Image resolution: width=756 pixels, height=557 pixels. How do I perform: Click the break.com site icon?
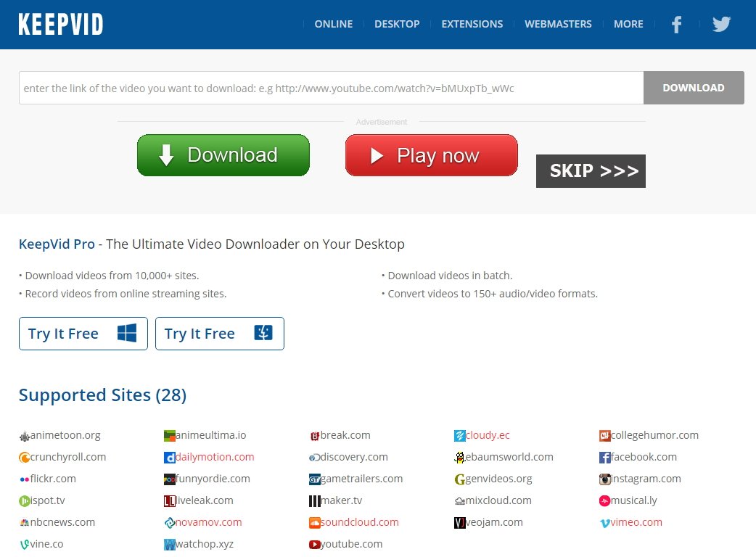coord(315,436)
